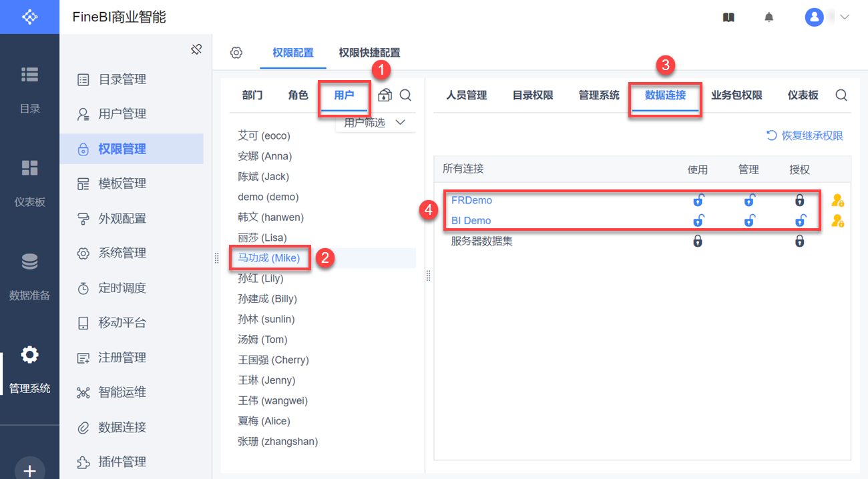Click the add plus button at bottom left
Image resolution: width=868 pixels, height=479 pixels.
(29, 470)
